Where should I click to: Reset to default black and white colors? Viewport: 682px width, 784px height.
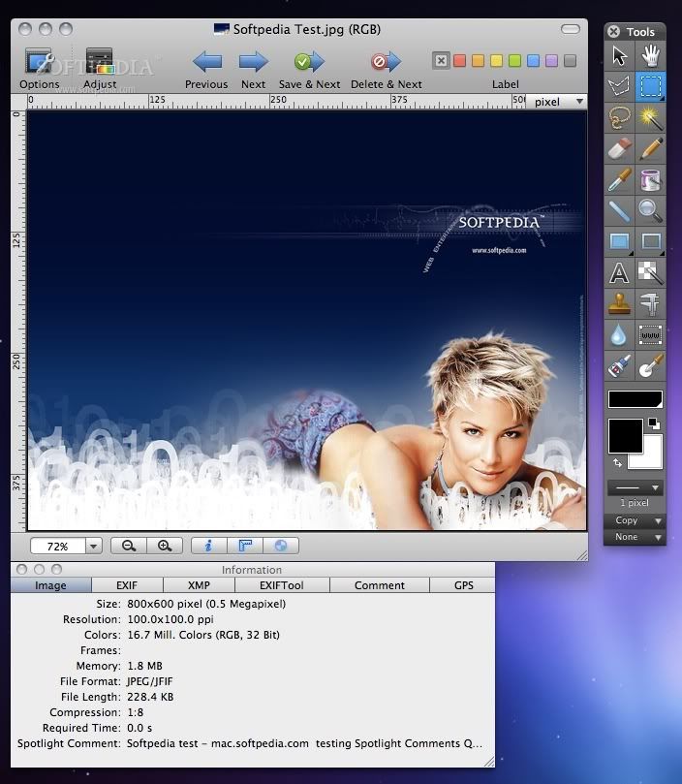(x=654, y=423)
